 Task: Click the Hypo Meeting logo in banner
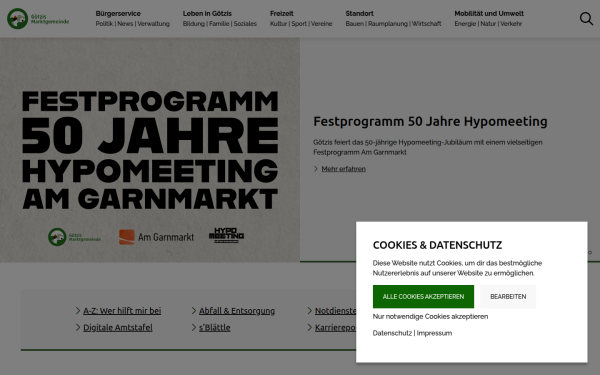[226, 235]
